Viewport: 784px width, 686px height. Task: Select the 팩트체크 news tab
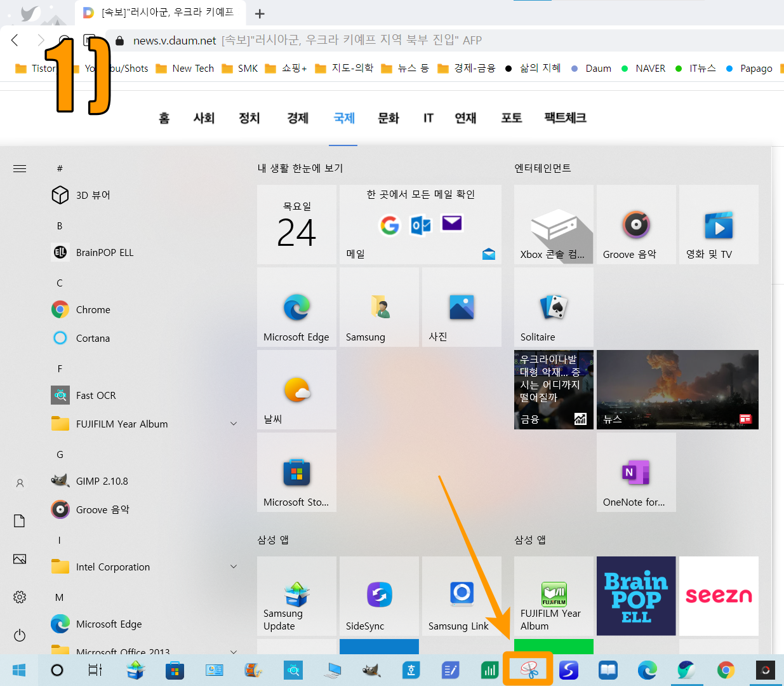(565, 118)
